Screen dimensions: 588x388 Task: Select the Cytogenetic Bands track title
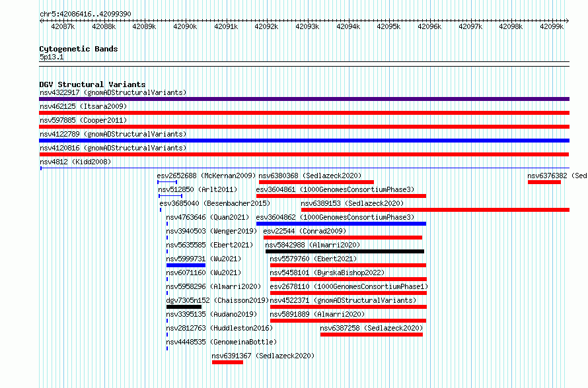point(79,49)
